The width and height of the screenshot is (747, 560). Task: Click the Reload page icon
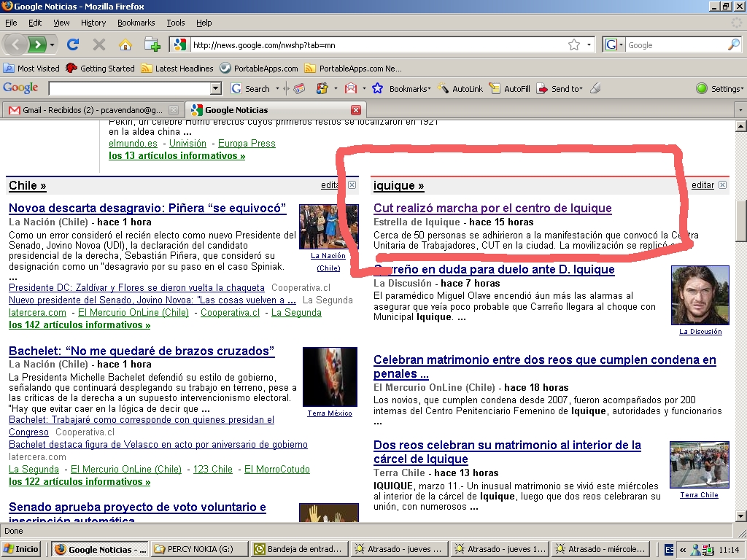[73, 44]
